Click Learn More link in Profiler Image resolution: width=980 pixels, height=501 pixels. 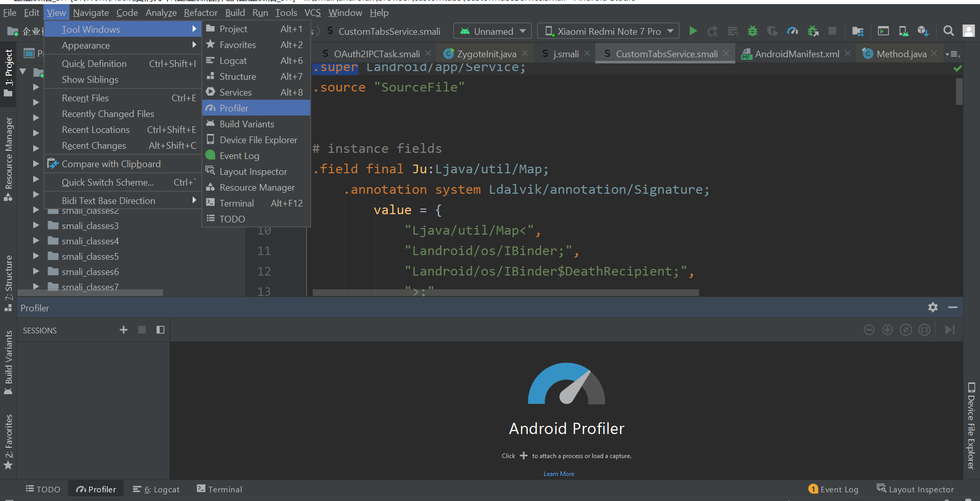(x=558, y=474)
